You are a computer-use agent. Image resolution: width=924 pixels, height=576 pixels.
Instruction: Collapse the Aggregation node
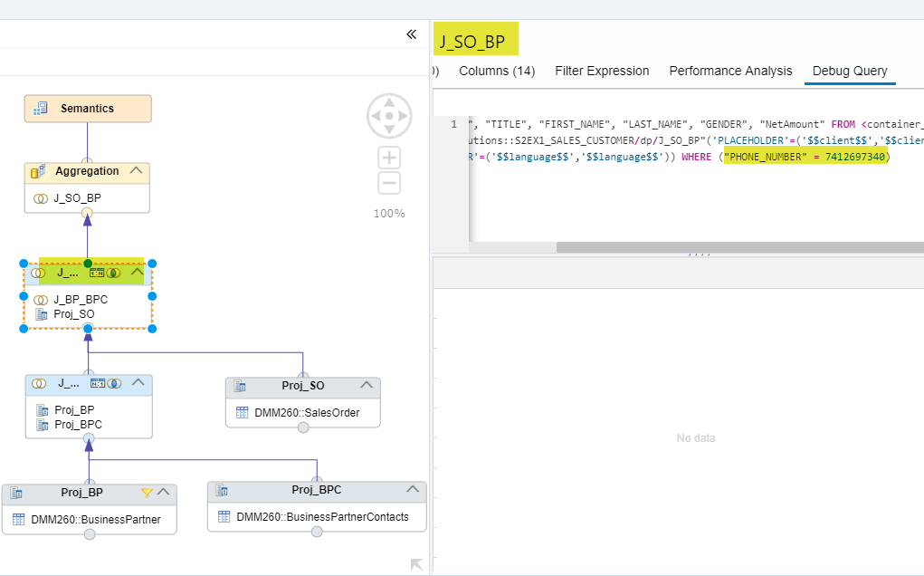click(x=136, y=170)
